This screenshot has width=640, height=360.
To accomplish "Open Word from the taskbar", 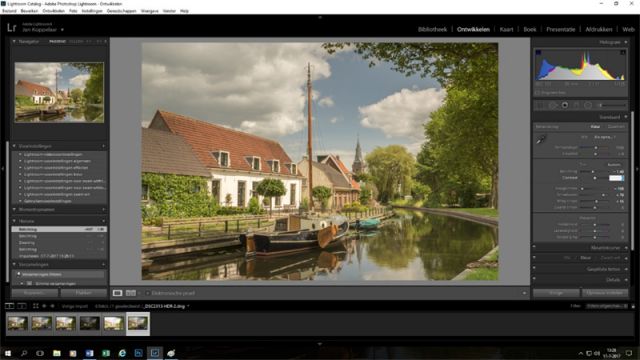I will 89,353.
